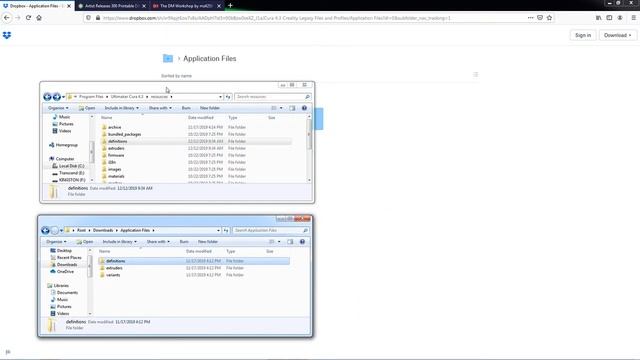Select Local Disk (C:) in the navigation pane
The height and width of the screenshot is (360, 640).
click(x=71, y=166)
